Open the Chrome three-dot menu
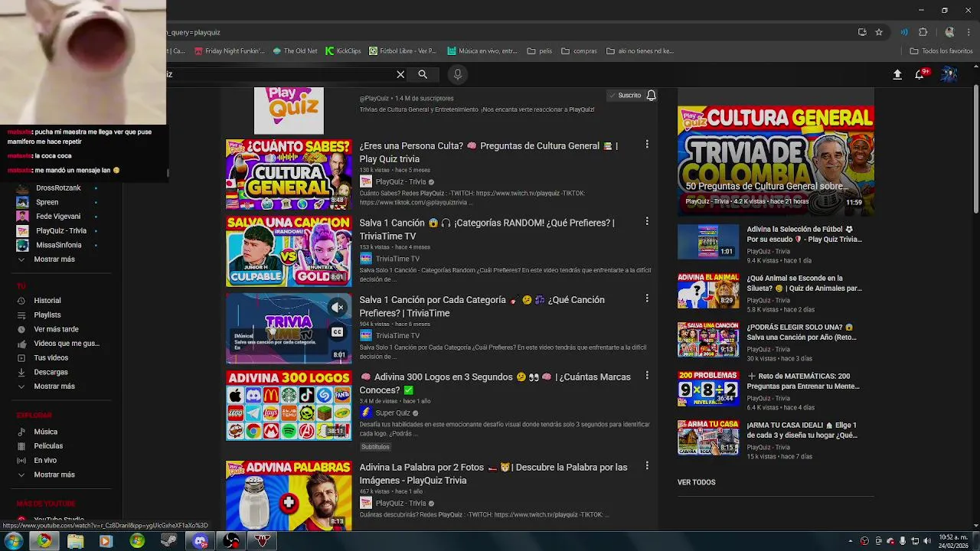Image resolution: width=980 pixels, height=551 pixels. (969, 32)
